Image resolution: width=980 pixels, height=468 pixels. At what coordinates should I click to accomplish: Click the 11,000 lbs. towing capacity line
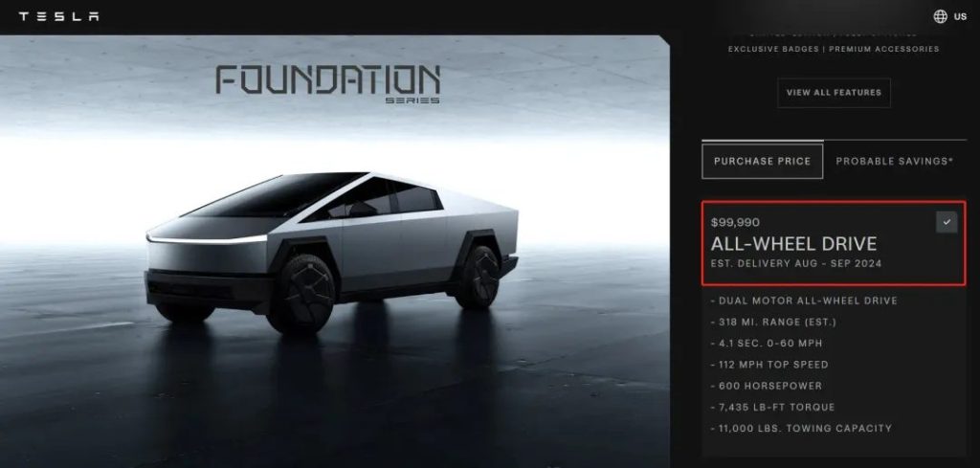(801, 429)
